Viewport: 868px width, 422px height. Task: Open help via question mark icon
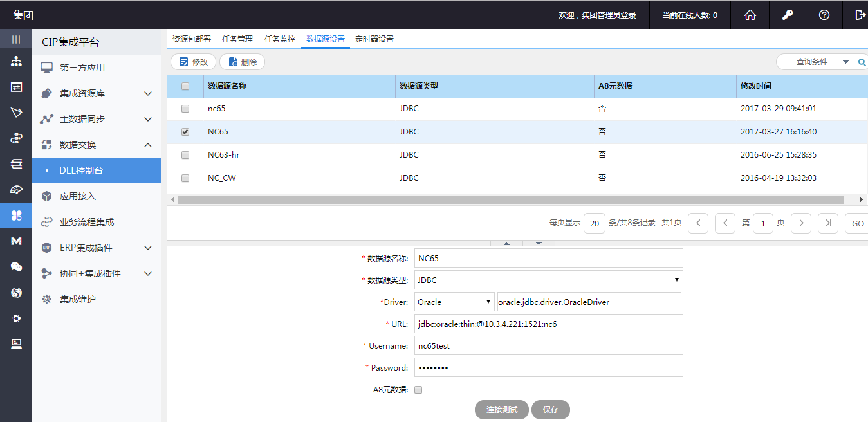824,15
